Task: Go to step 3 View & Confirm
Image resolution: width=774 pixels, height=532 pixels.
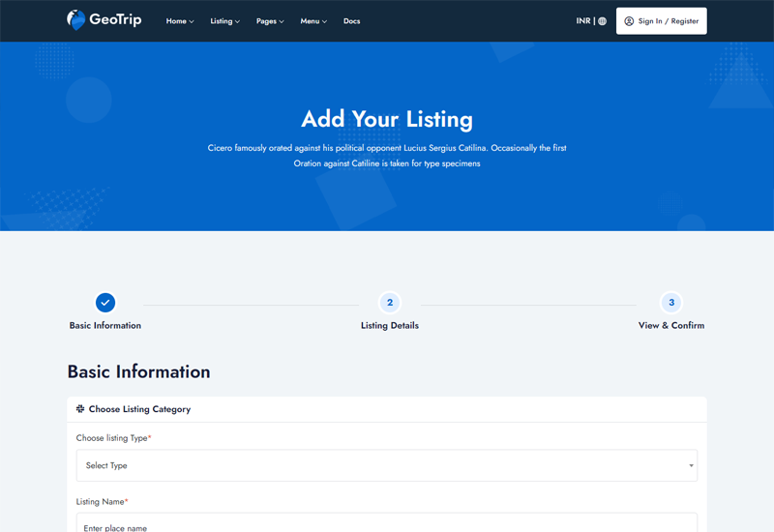Action: coord(671,303)
